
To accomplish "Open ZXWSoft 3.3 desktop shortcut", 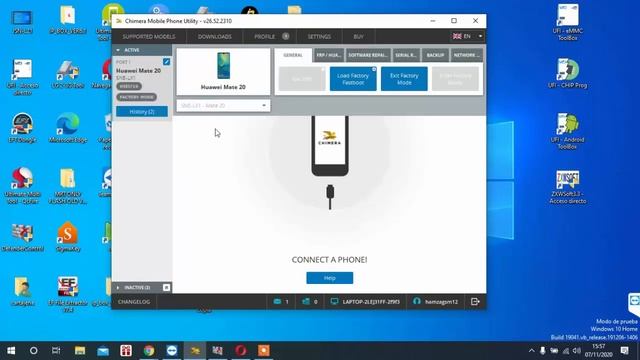I will pyautogui.click(x=568, y=187).
